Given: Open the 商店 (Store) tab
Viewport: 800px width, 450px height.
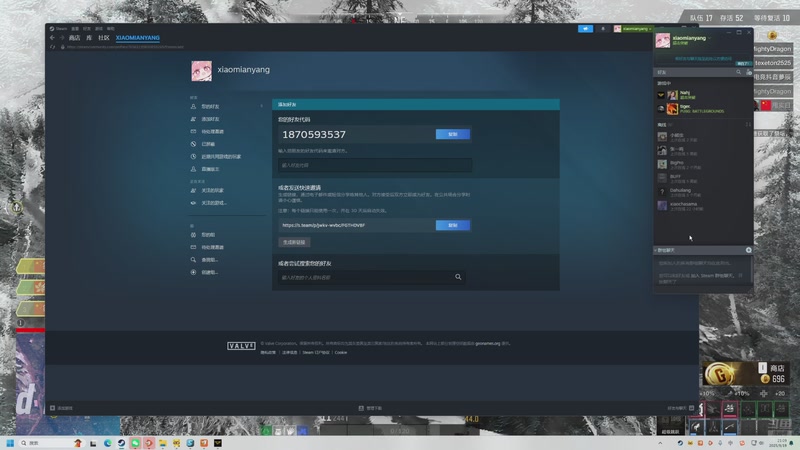Looking at the screenshot, I should [74, 38].
